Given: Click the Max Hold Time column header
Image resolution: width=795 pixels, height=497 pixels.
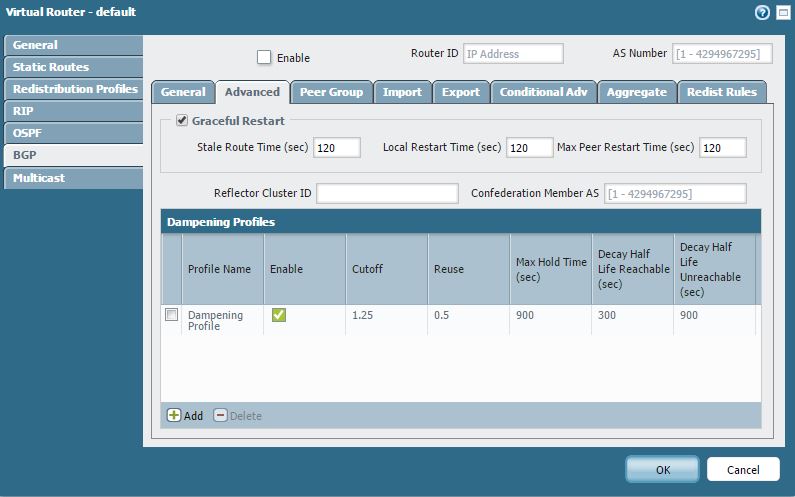Looking at the screenshot, I should [551, 269].
